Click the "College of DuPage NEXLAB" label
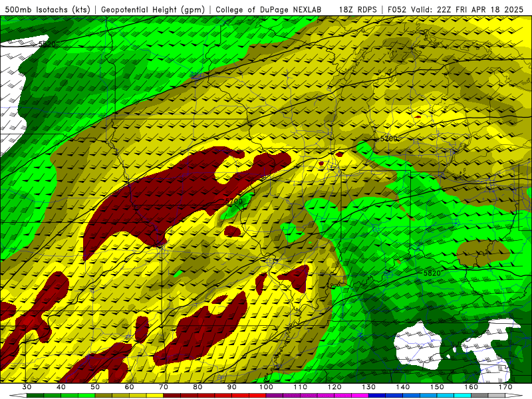The image size is (532, 399). click(x=269, y=10)
